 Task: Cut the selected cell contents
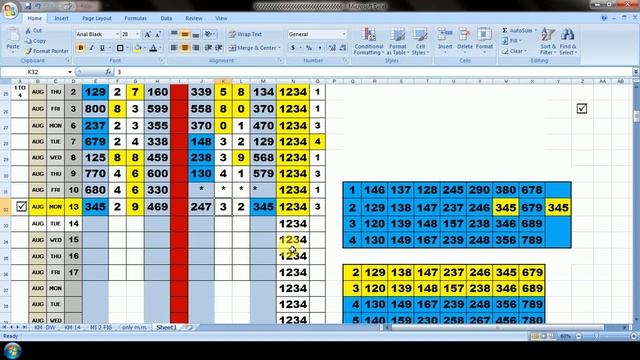[x=33, y=31]
